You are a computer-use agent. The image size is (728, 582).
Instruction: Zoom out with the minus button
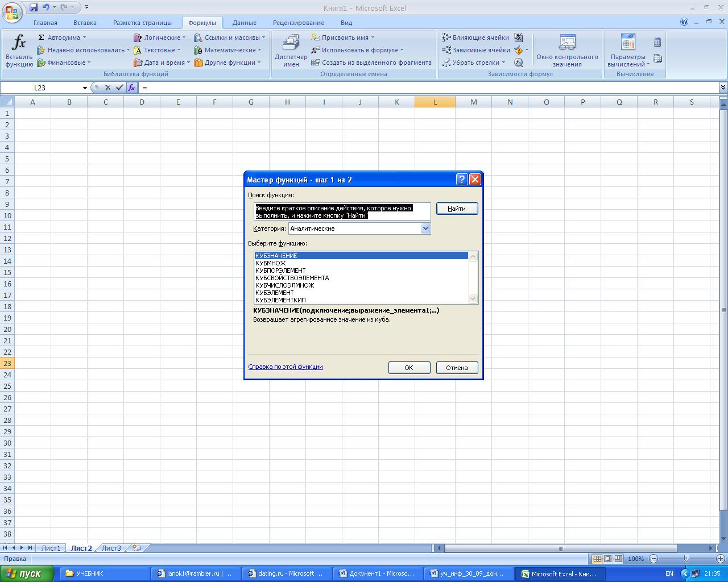click(x=653, y=559)
